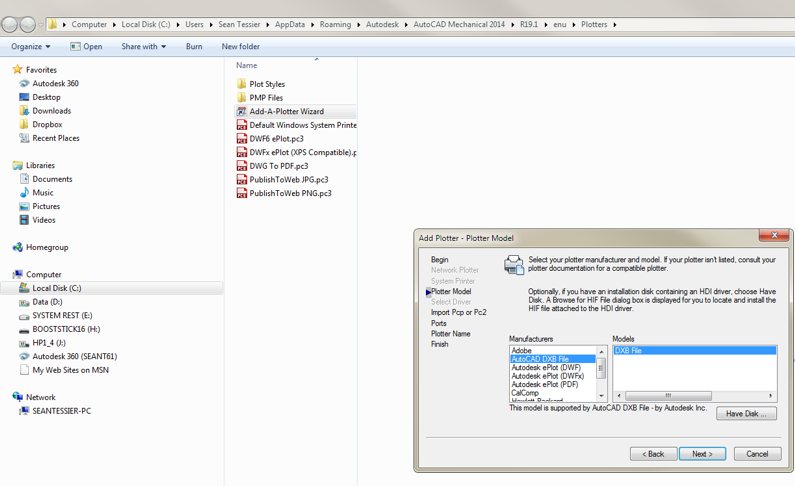Select DWF6 ePlot.pc3 file
The width and height of the screenshot is (795, 486).
pyautogui.click(x=276, y=139)
